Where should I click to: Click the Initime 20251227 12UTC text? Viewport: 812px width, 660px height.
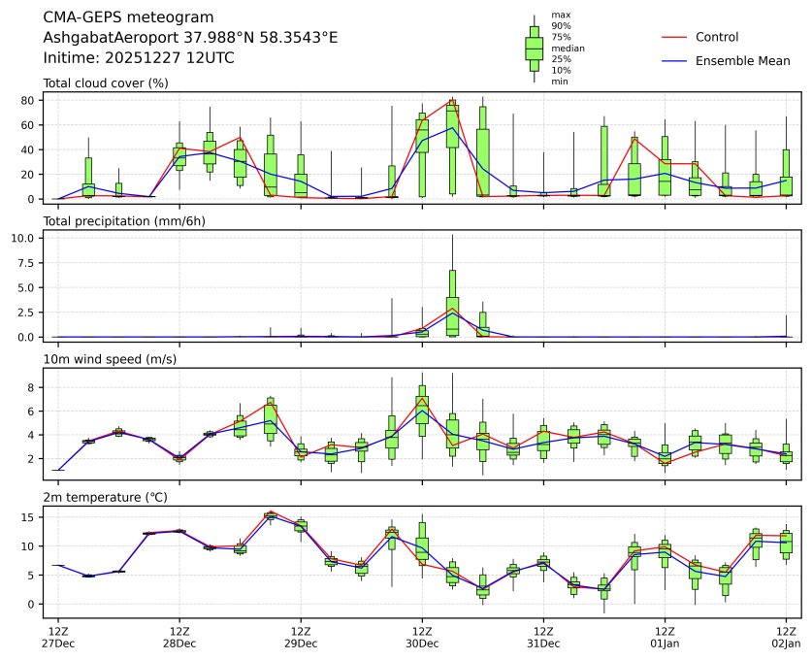coord(139,57)
